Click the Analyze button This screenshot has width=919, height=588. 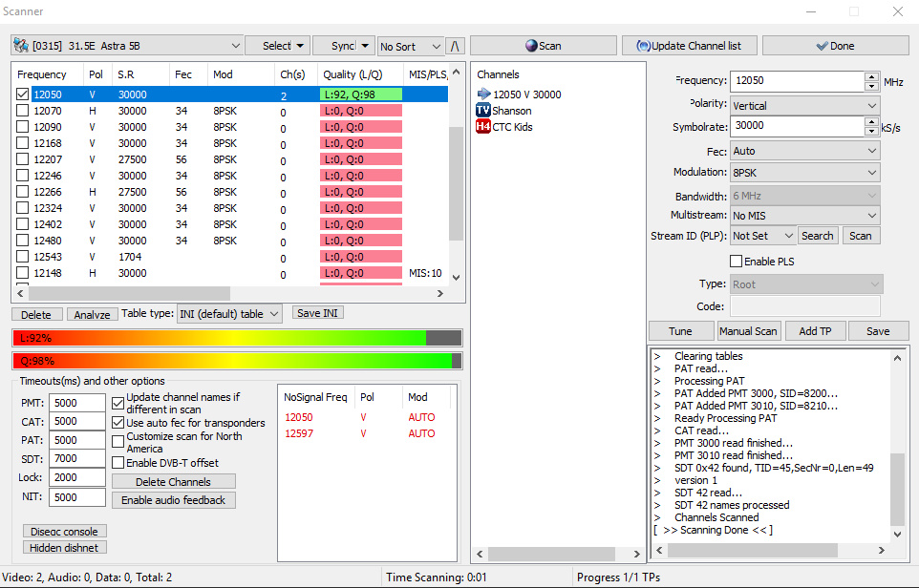click(x=92, y=314)
